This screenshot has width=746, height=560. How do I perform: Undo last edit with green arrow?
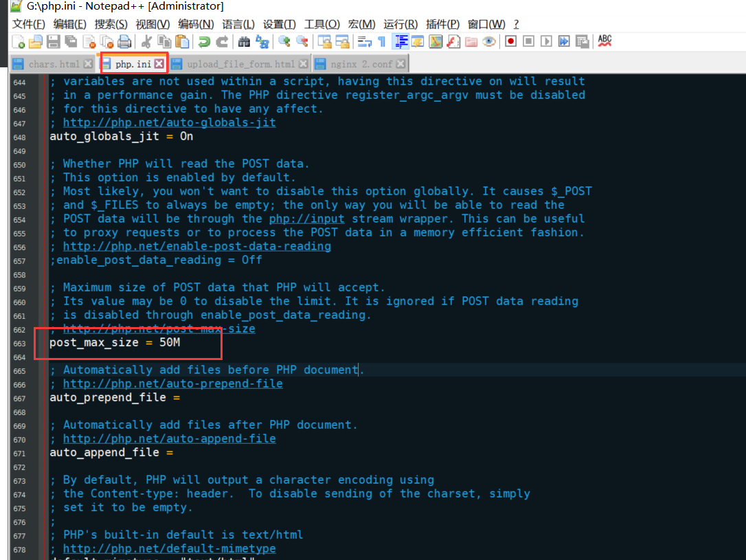pyautogui.click(x=204, y=42)
